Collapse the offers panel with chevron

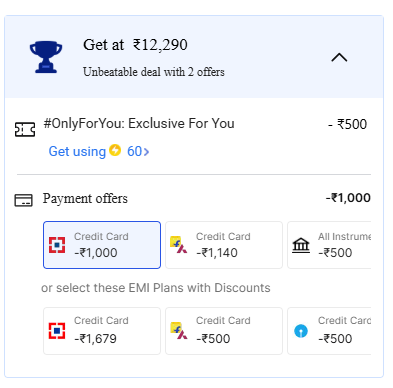(x=339, y=58)
